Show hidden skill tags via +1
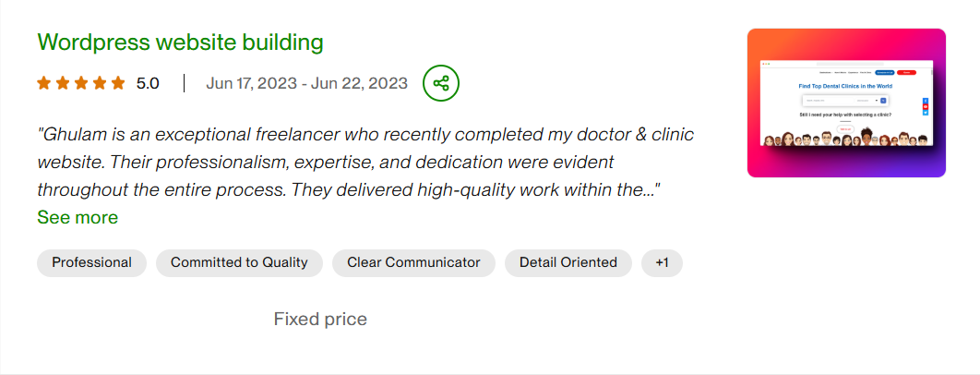The image size is (980, 375). (662, 262)
